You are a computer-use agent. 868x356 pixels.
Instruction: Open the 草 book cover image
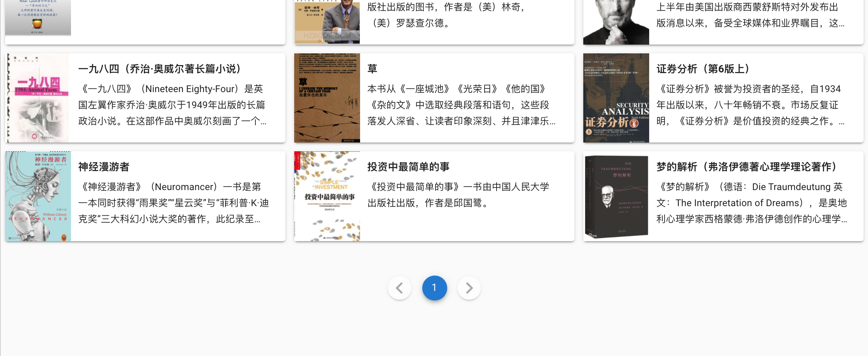(x=327, y=98)
